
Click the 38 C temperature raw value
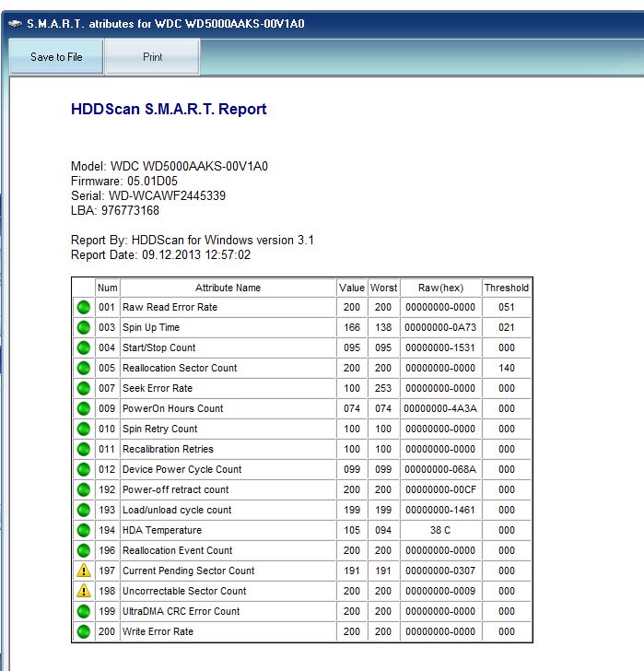[440, 530]
